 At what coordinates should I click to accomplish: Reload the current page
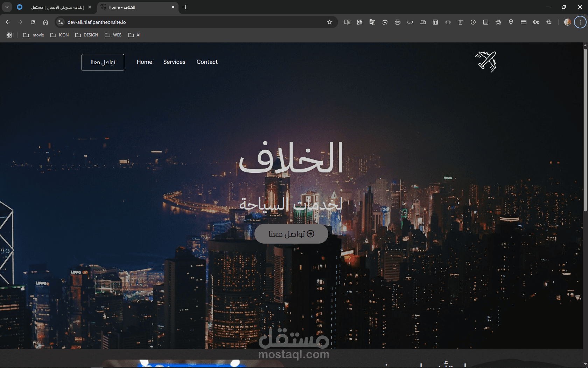(33, 22)
